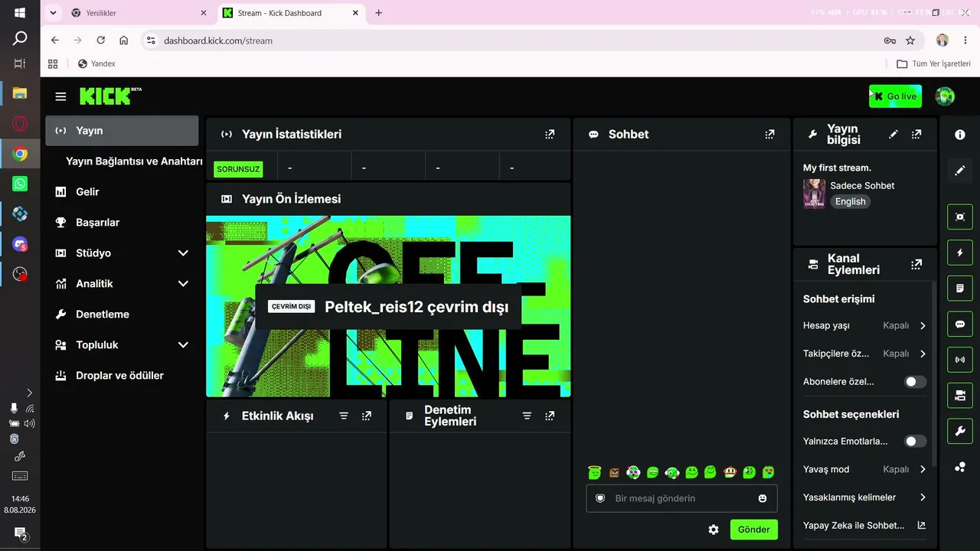Toggle channel actions widget in right rail
The width and height of the screenshot is (980, 551).
960,396
